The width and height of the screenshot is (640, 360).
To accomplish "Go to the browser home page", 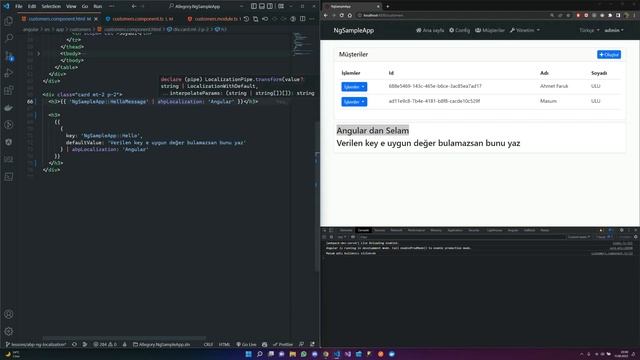I will pyautogui.click(x=350, y=15).
